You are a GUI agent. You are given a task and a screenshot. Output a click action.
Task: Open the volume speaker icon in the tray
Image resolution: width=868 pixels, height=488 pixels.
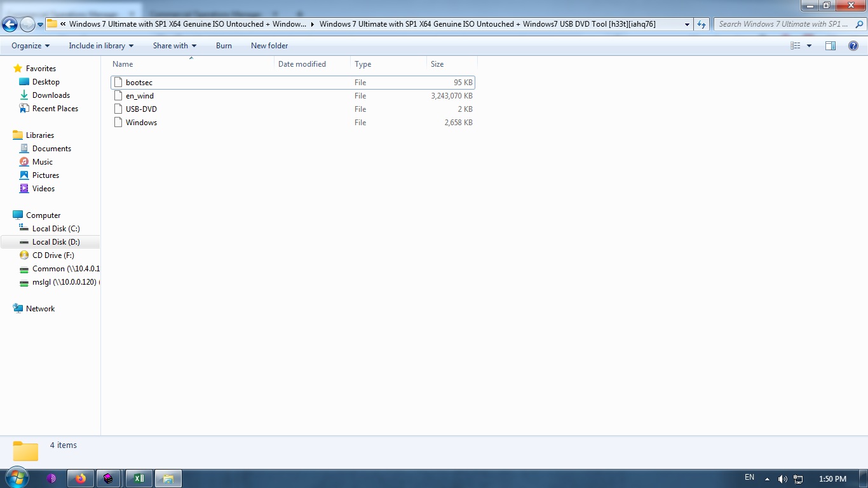782,479
